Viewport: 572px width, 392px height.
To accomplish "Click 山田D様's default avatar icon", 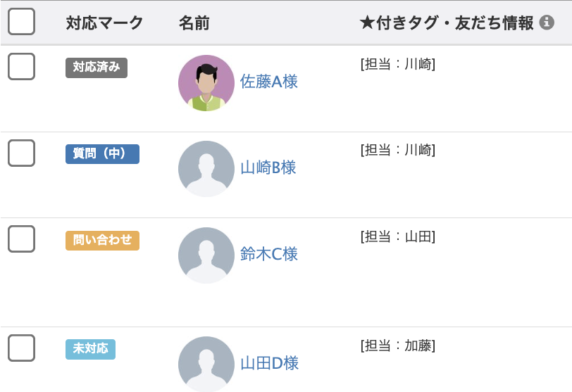I will tap(206, 364).
